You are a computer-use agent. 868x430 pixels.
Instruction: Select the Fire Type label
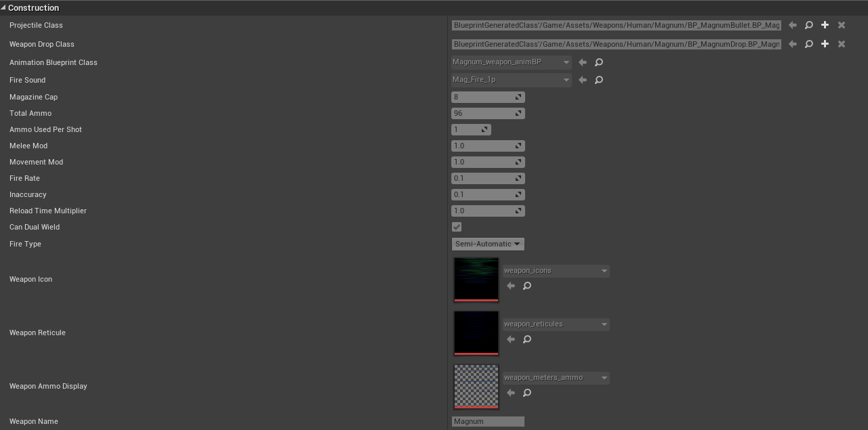click(x=25, y=244)
